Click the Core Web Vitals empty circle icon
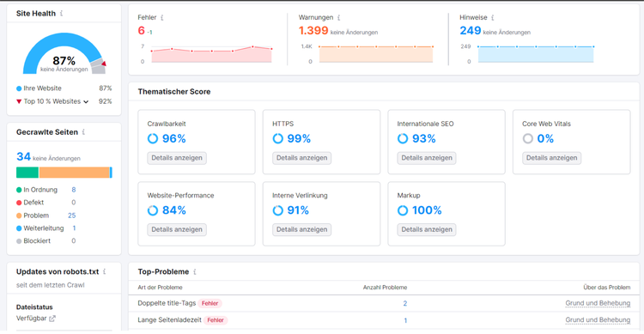 pos(528,138)
